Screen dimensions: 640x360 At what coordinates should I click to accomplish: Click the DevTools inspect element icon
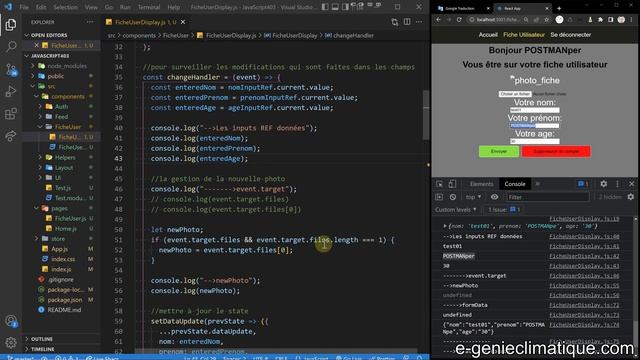(439, 184)
